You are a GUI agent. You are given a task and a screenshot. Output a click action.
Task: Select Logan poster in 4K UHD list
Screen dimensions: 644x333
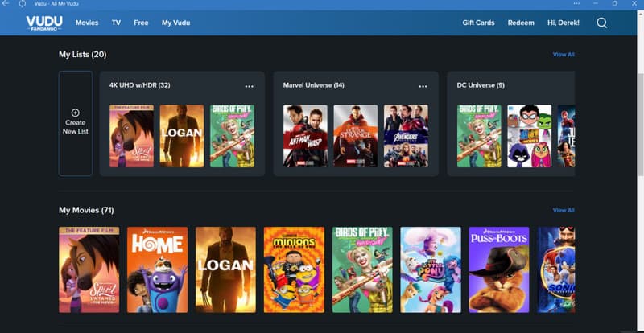coord(182,136)
